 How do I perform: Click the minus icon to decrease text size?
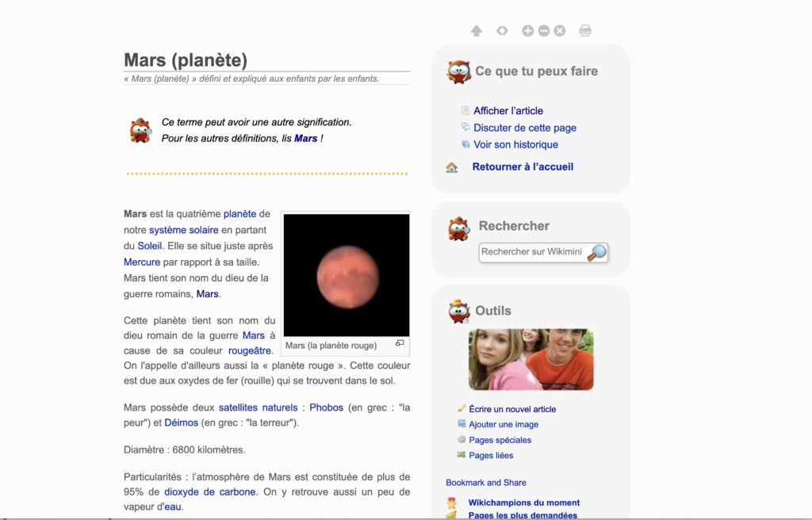tap(543, 31)
